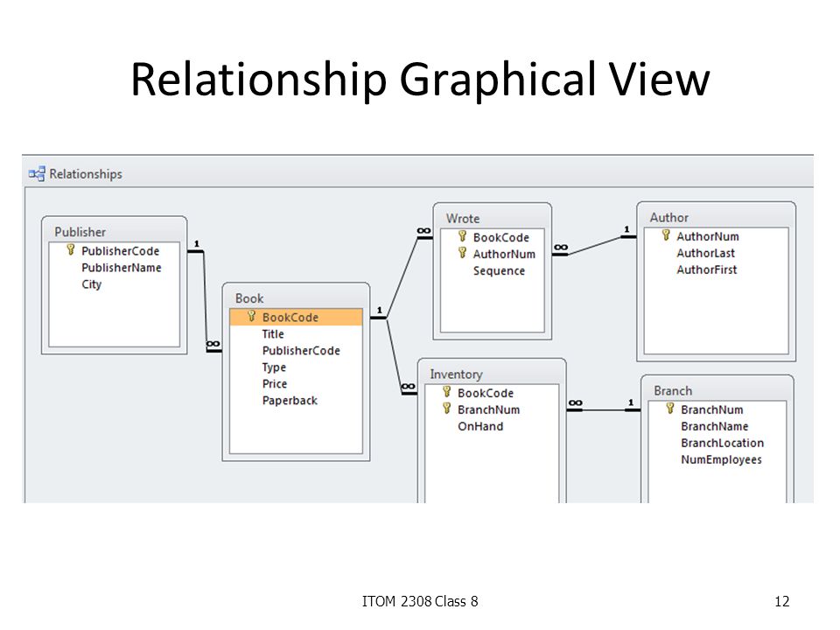Click key icon beside AuthorNum in Wrote table
This screenshot has width=840, height=630.
tap(462, 253)
